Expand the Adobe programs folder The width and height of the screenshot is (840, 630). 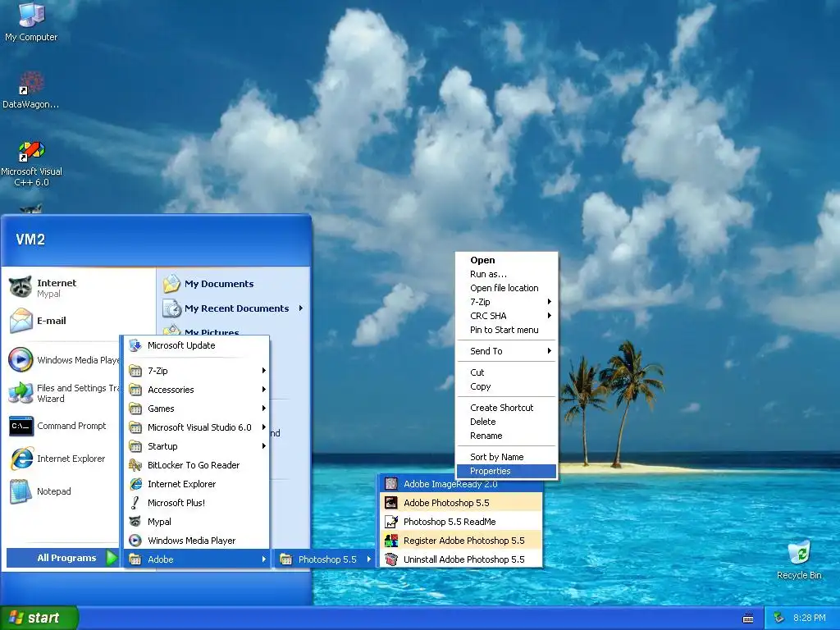click(x=197, y=559)
